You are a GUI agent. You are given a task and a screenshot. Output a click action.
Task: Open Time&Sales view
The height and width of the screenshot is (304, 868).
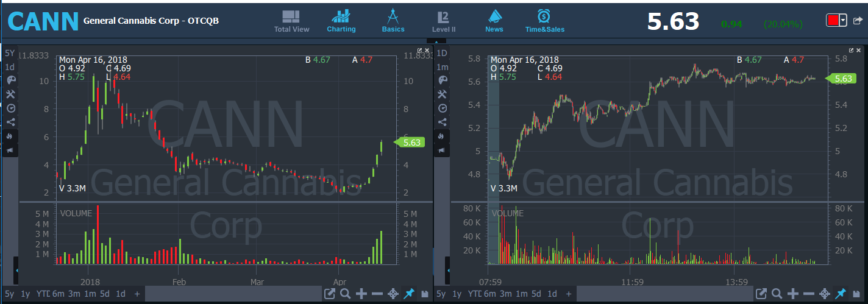coord(544,21)
